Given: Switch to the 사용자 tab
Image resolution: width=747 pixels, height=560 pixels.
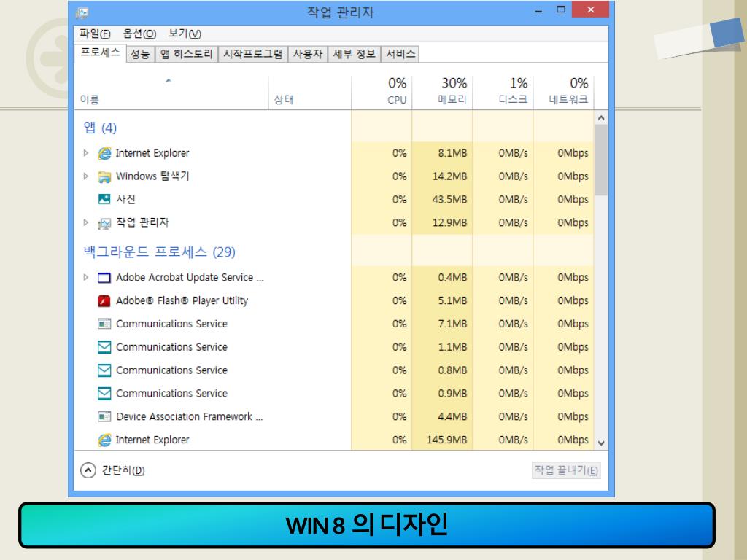Looking at the screenshot, I should (x=308, y=54).
